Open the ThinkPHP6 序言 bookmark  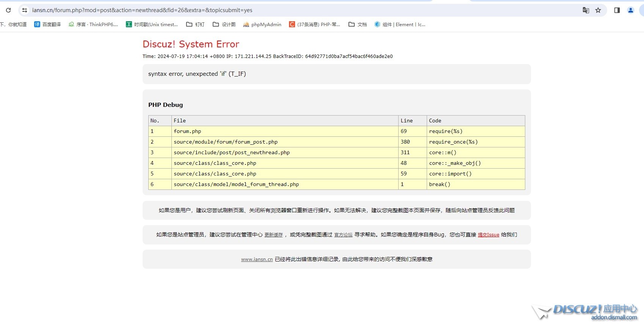93,25
